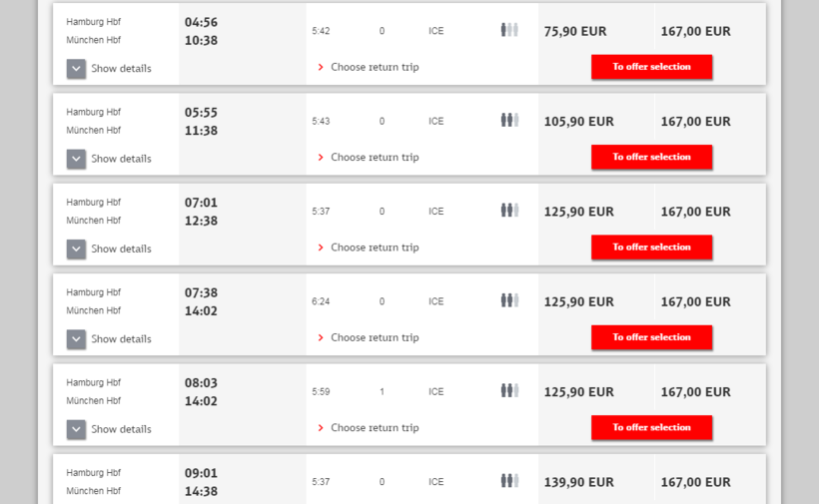The image size is (819, 504).
Task: Show details of the 05:55 connection
Action: point(77,159)
